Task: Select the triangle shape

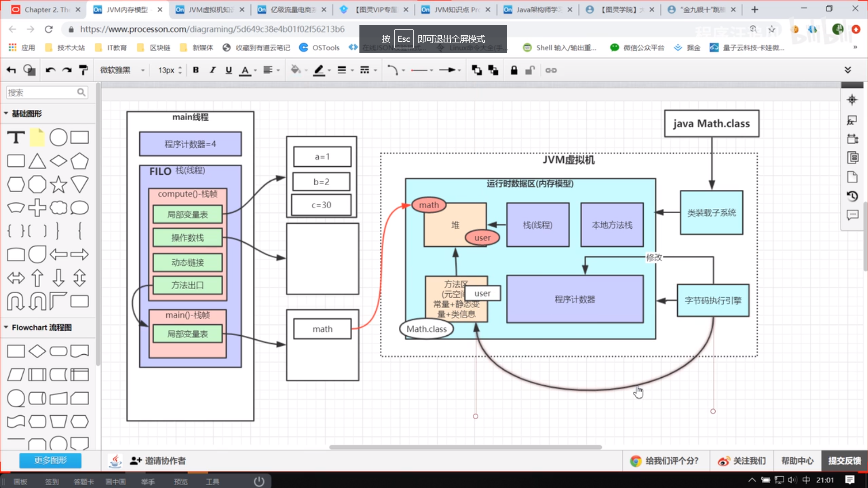Action: [x=37, y=161]
